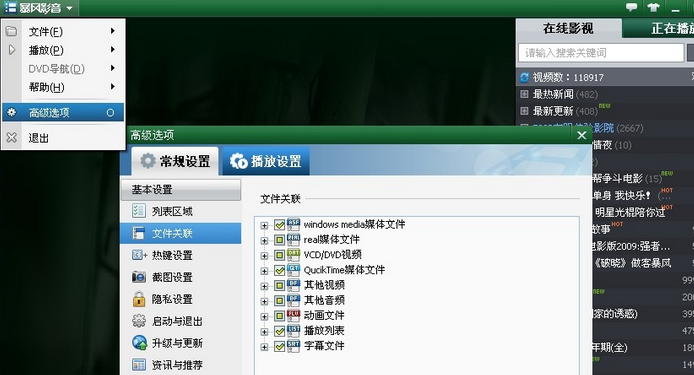Click the 隐私设置 padlock icon
Viewport: 694px width, 375px height.
(139, 299)
